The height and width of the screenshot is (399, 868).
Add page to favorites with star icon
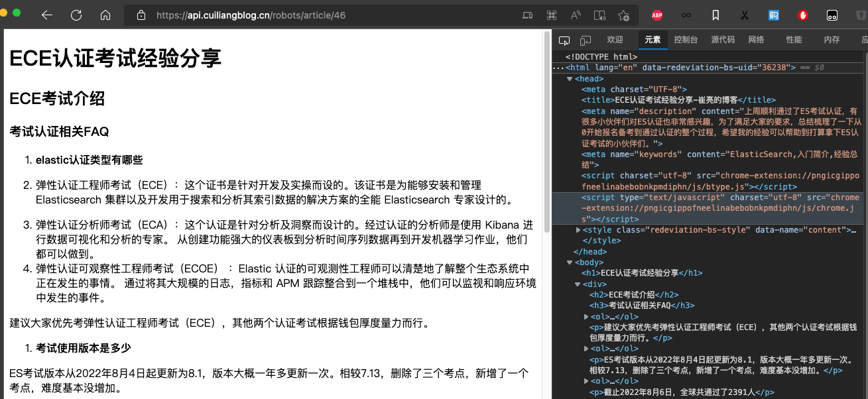click(623, 15)
